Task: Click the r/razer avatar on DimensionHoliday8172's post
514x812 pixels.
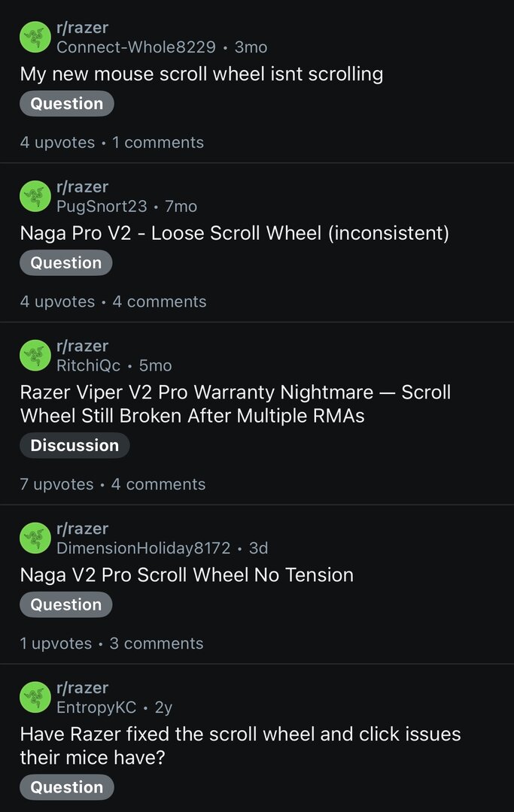Action: pos(35,538)
